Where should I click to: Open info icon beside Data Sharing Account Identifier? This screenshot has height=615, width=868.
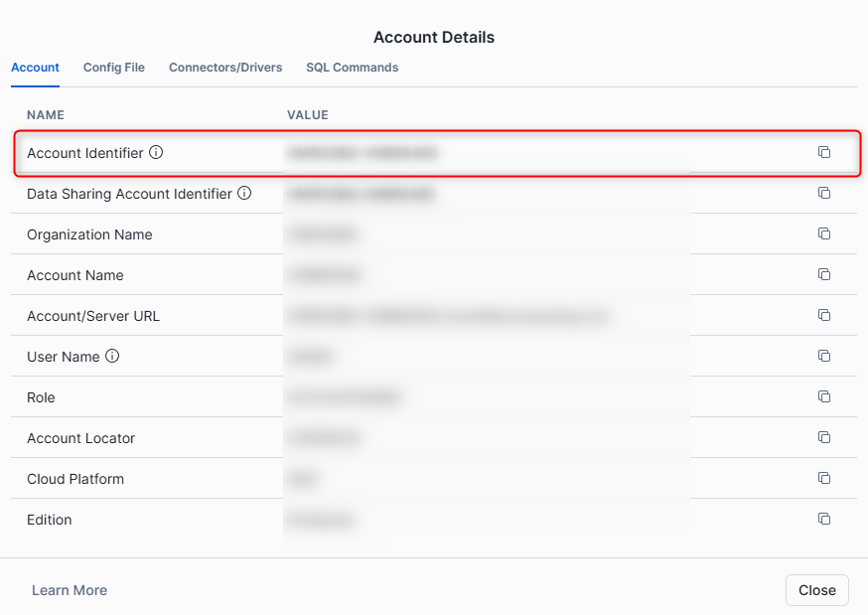click(x=244, y=194)
